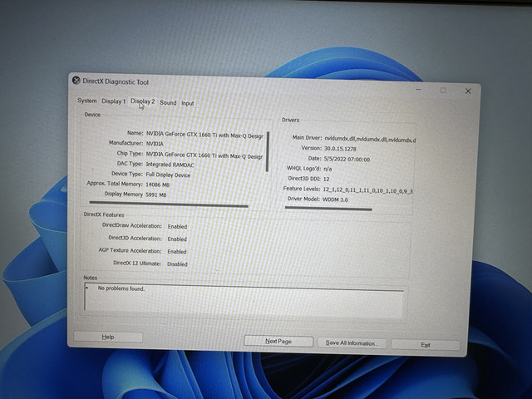This screenshot has height=399, width=532.
Task: Click the 'DirectX Features' group label
Action: click(104, 214)
